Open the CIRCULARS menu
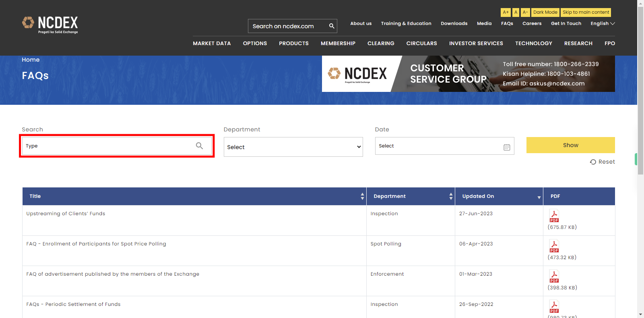The image size is (644, 318). (421, 43)
